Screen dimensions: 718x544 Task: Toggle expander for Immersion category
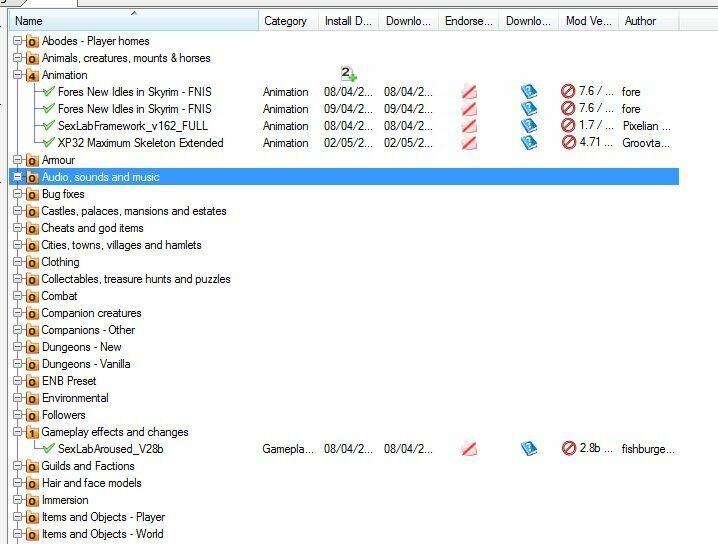tap(17, 500)
